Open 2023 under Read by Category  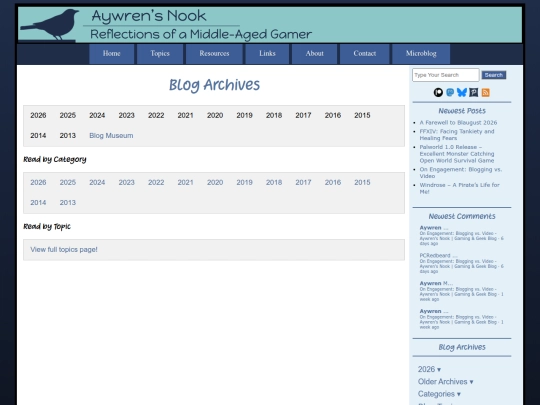(x=126, y=182)
